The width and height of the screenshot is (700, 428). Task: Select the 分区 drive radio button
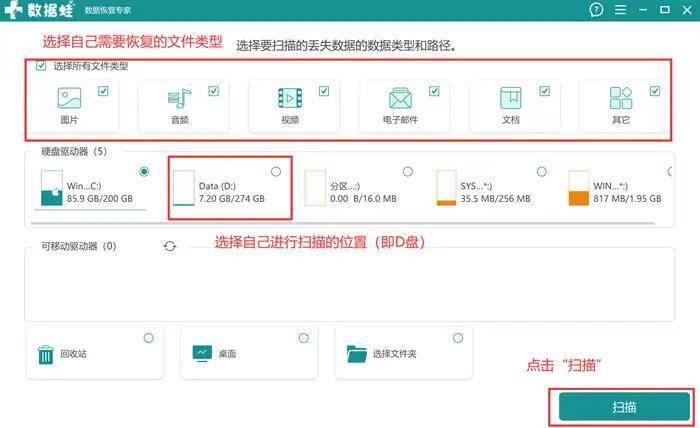point(408,171)
